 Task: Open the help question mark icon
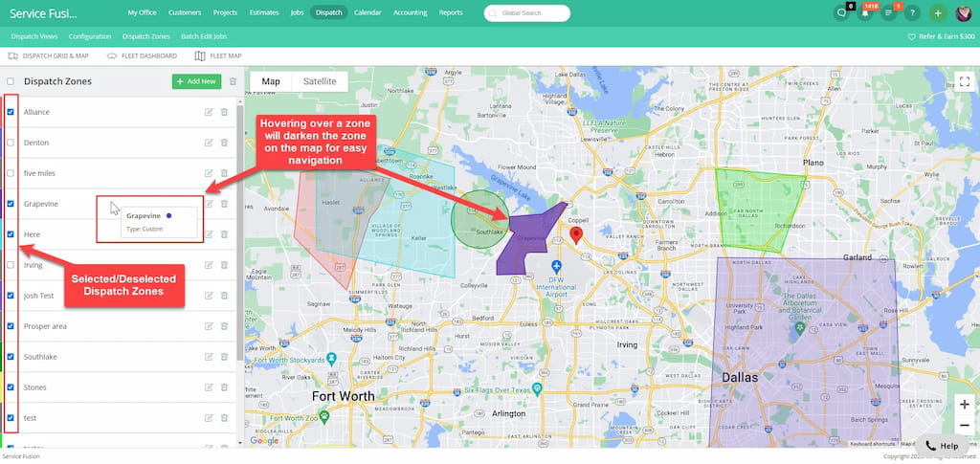click(x=912, y=12)
